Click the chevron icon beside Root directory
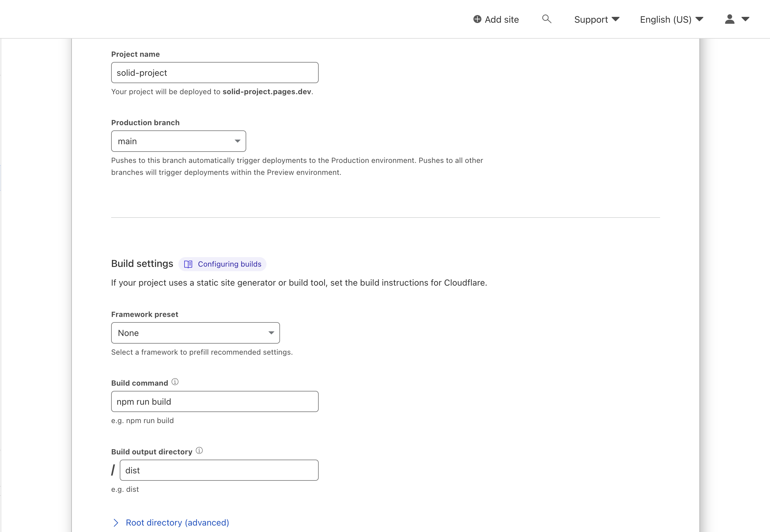The width and height of the screenshot is (770, 532). (x=116, y=522)
